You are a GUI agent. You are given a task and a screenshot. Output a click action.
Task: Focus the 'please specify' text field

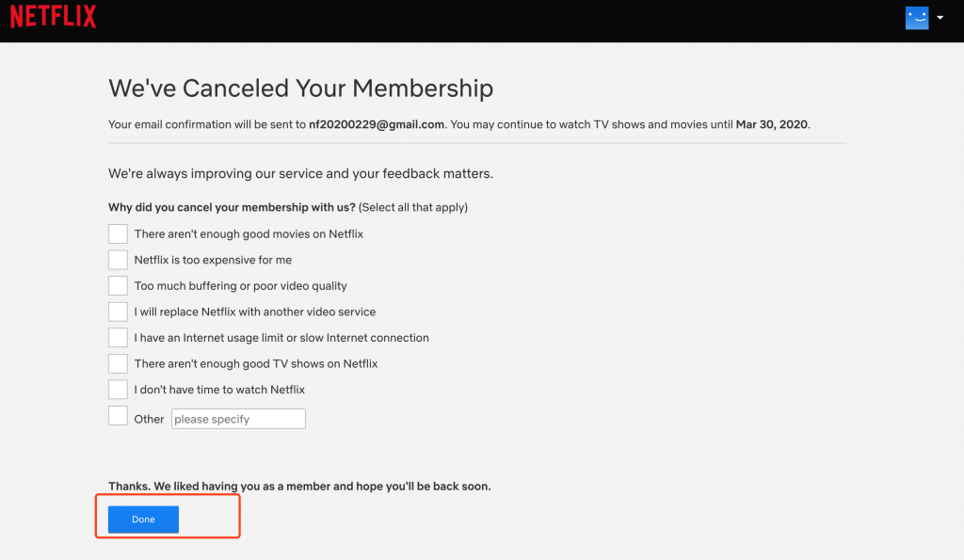pyautogui.click(x=238, y=419)
